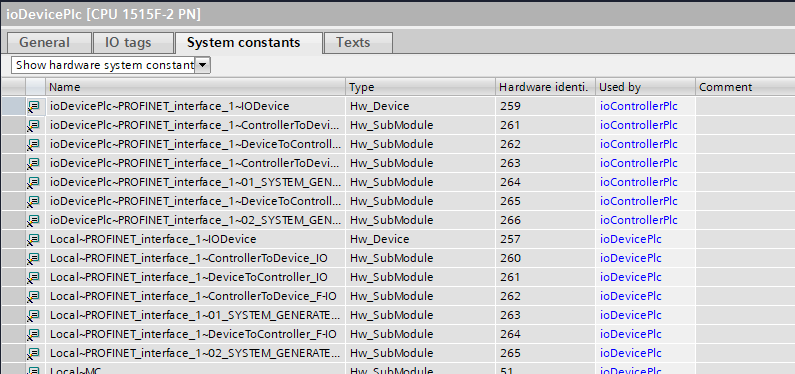Click constant icon for Local ControllerToDevice_F-IO row
The image size is (795, 374).
(x=33, y=296)
